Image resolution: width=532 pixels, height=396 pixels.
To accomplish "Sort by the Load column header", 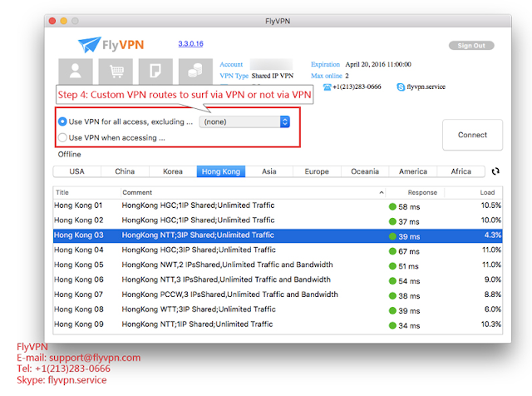I will click(x=474, y=192).
